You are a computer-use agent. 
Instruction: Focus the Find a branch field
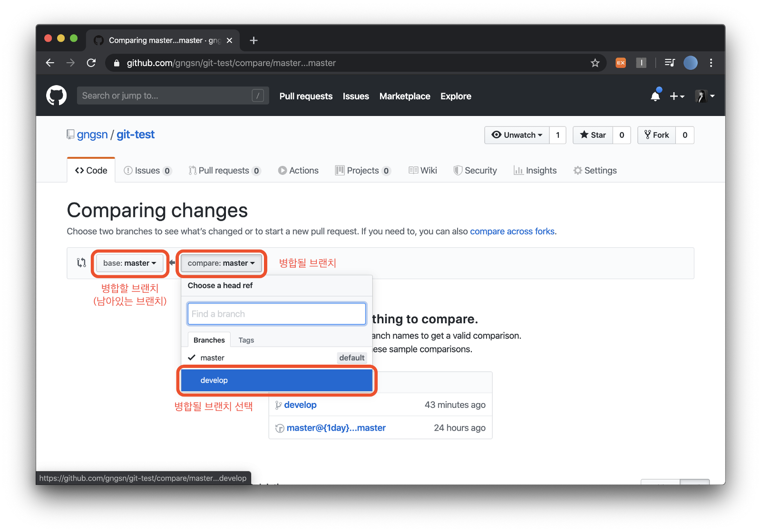[277, 314]
